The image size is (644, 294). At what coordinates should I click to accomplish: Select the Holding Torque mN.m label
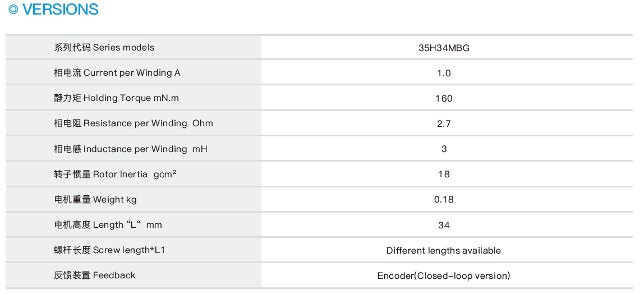117,98
